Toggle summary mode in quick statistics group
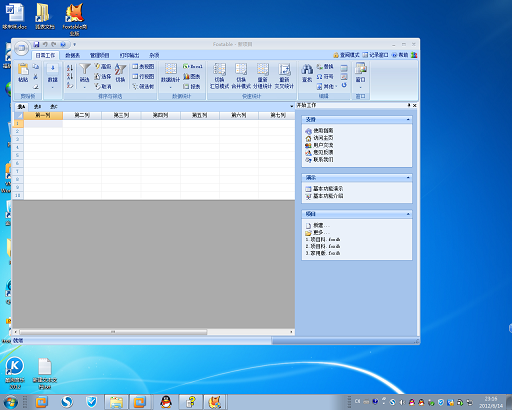This screenshot has height=410, width=512. click(x=219, y=76)
